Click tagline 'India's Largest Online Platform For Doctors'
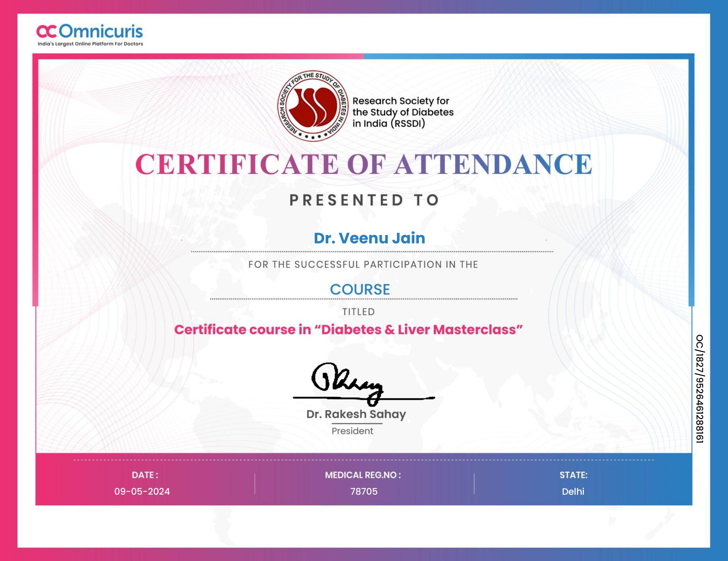728x561 pixels. click(90, 44)
